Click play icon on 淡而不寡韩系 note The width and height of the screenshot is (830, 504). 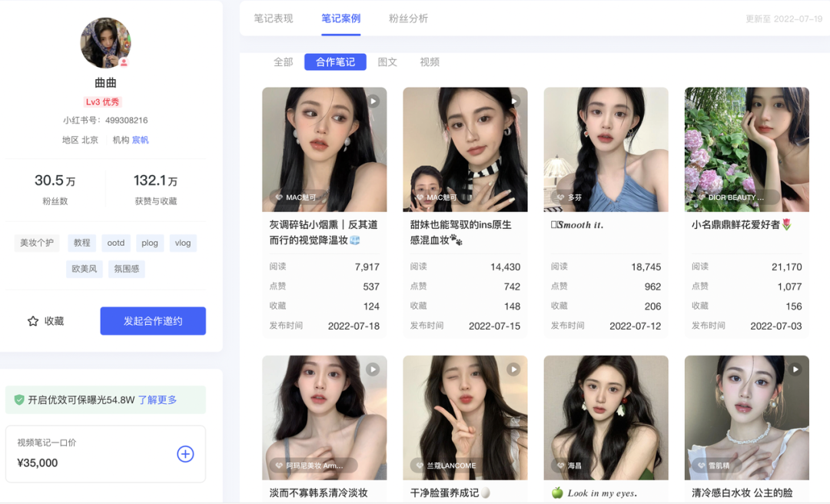pos(373,370)
